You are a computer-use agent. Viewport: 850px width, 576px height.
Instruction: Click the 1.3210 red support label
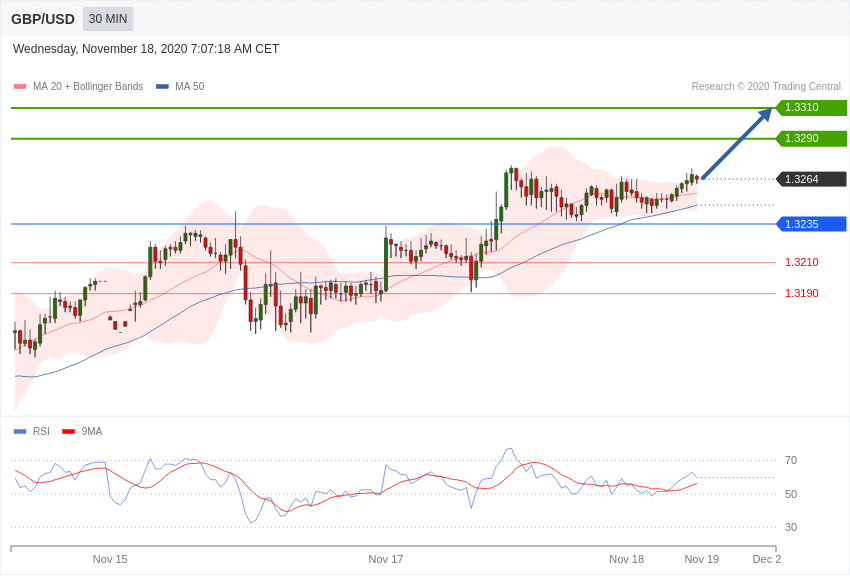[x=802, y=262]
